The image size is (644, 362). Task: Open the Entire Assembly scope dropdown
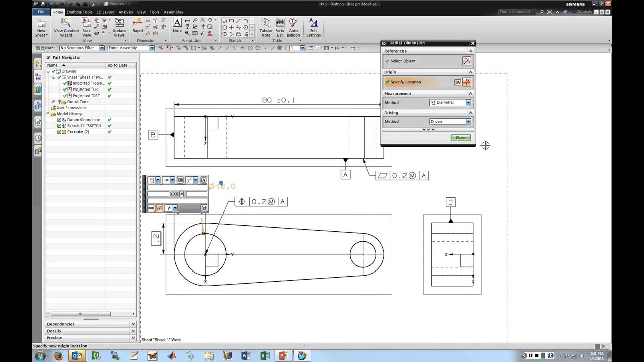point(131,48)
